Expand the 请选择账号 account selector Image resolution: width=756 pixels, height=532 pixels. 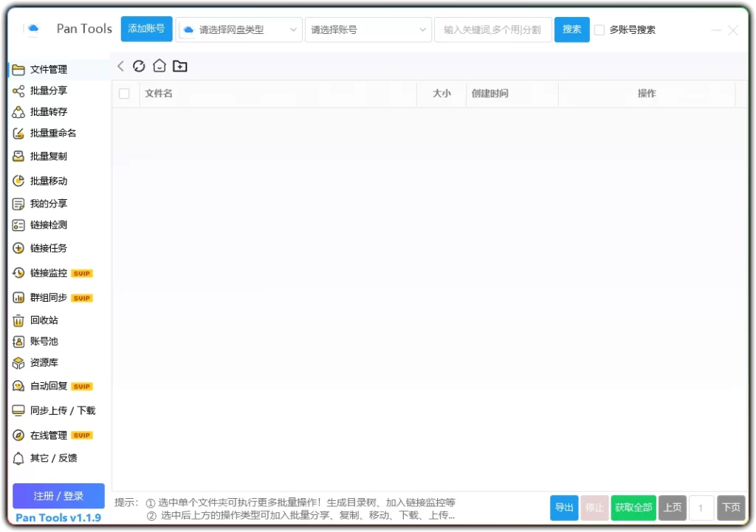pos(368,30)
